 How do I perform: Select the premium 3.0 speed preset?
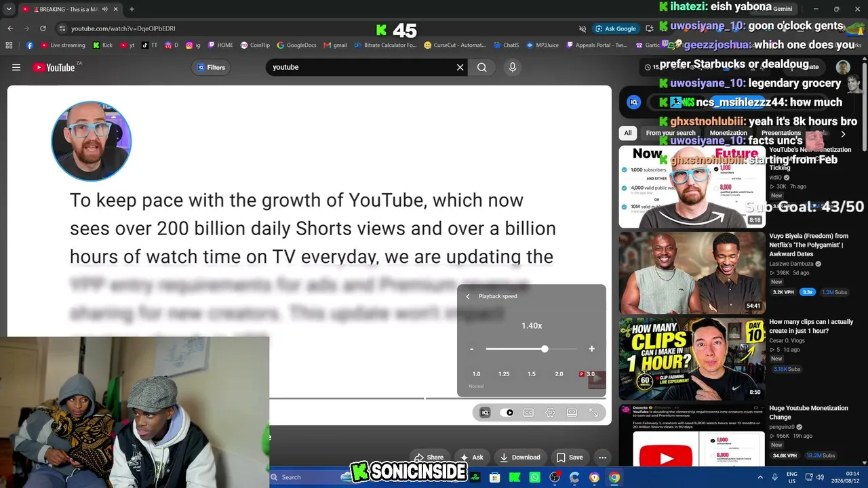point(587,374)
